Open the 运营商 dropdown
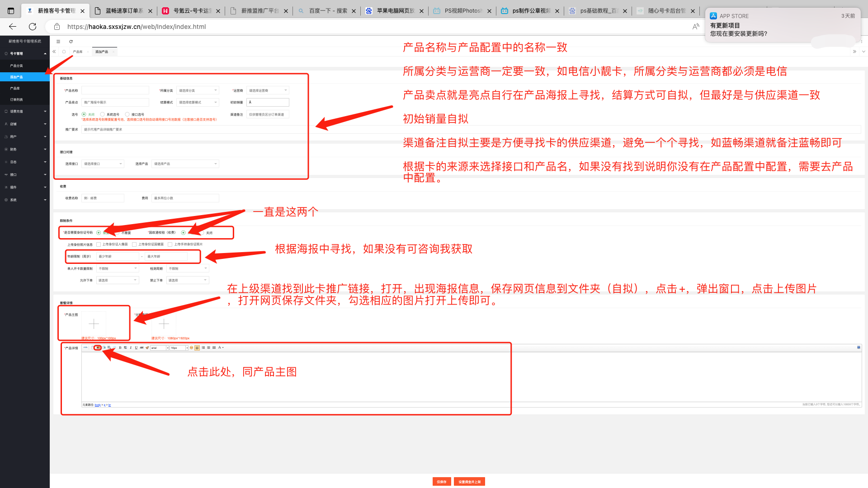The width and height of the screenshot is (868, 488). click(x=268, y=90)
